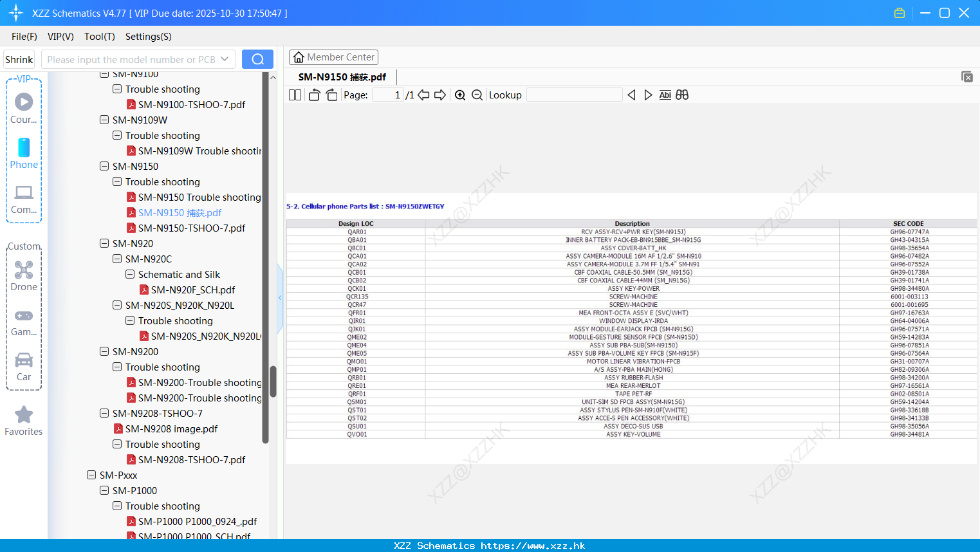The width and height of the screenshot is (980, 552).
Task: Click the Description column header
Action: tap(632, 224)
